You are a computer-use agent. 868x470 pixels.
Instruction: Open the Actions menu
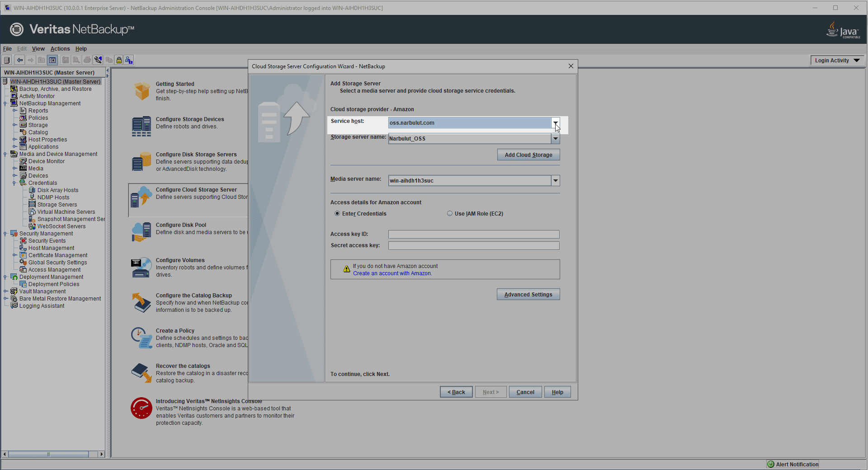tap(60, 49)
